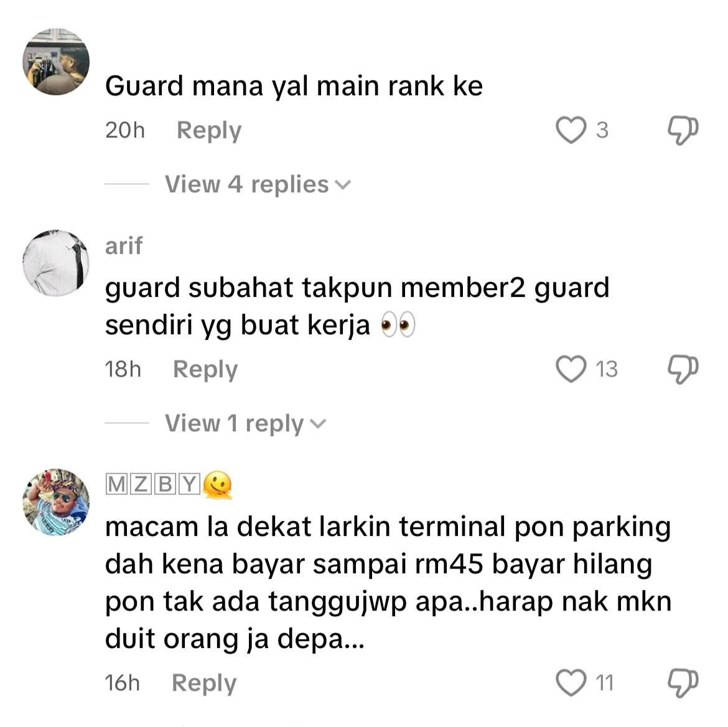Open the "arif" username link

[x=123, y=246]
